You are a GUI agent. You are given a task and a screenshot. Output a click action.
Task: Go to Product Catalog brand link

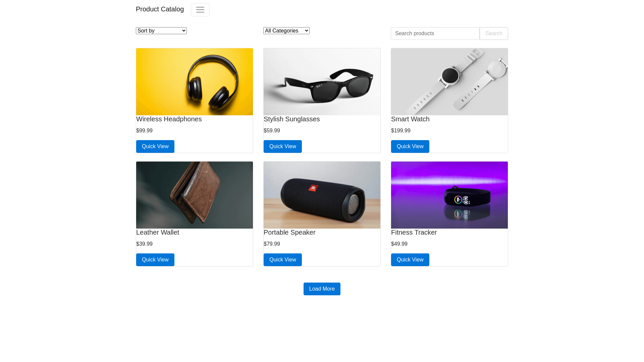pyautogui.click(x=160, y=9)
